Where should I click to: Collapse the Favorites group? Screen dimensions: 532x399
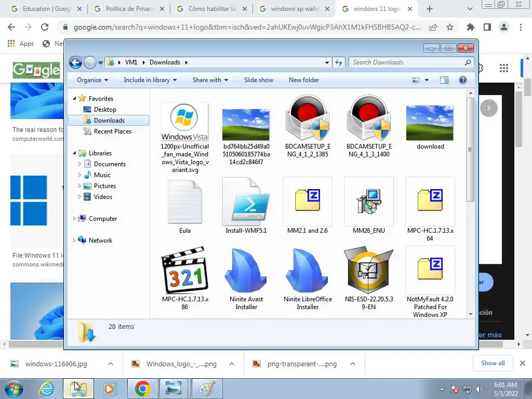click(x=75, y=98)
